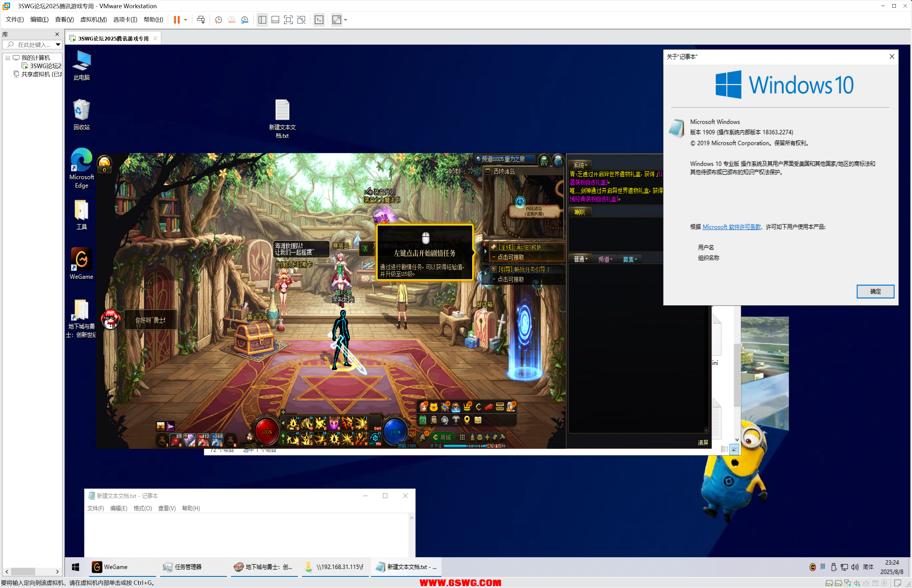This screenshot has height=588, width=912.
Task: Open the 查看(V) menu in VMware
Action: [65, 20]
